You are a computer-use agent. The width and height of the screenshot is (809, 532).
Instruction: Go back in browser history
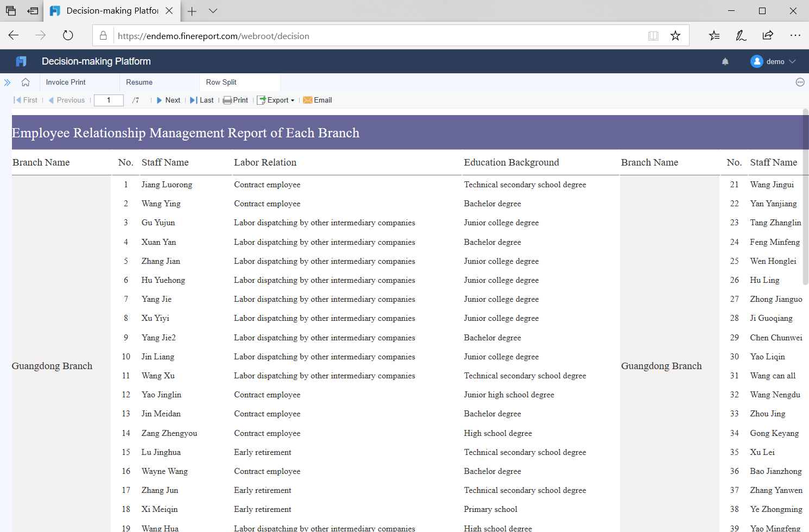coord(14,36)
